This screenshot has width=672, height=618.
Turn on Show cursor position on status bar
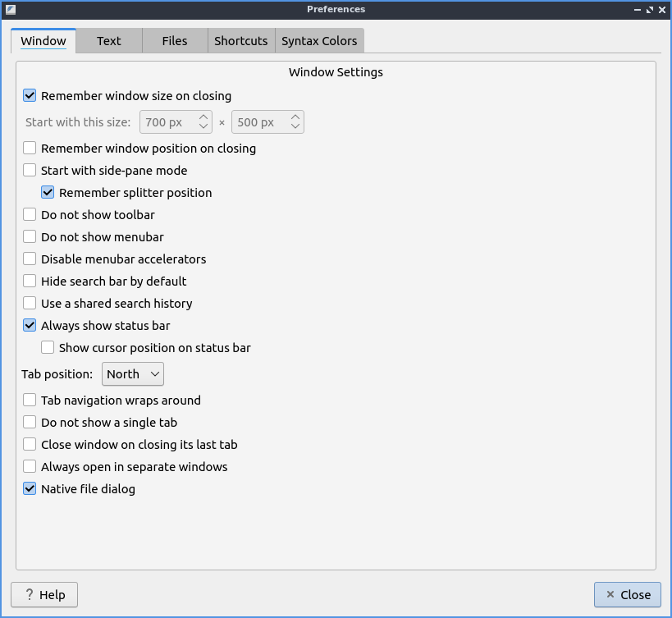click(48, 348)
